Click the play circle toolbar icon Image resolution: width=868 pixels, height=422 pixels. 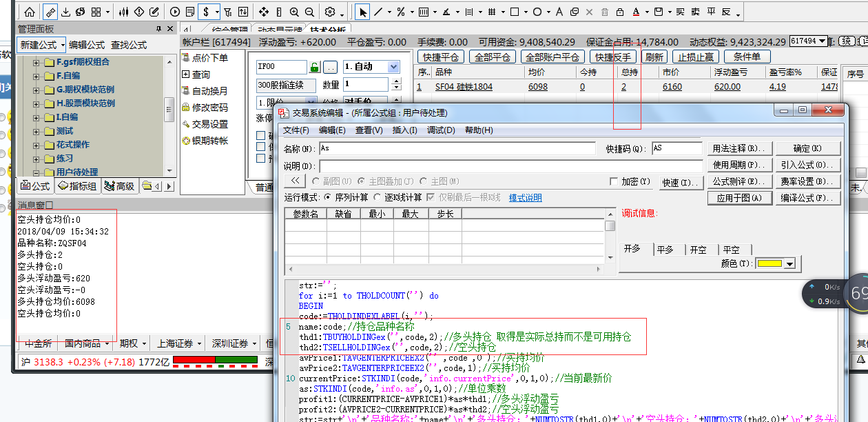tap(175, 12)
